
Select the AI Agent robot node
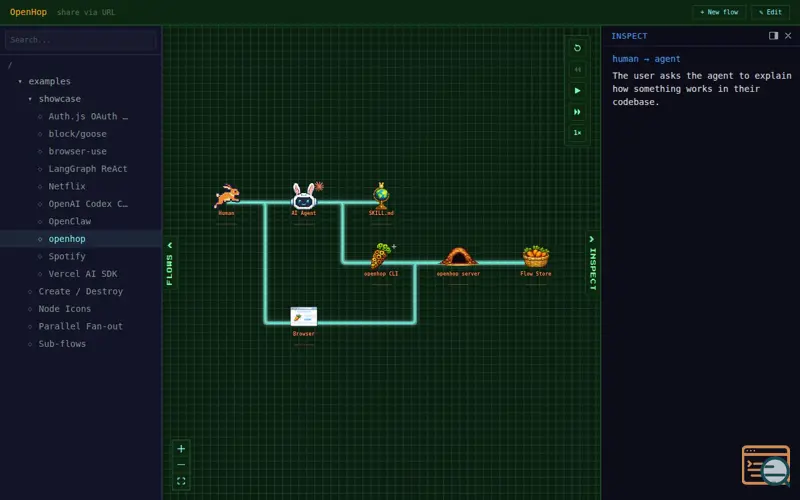[304, 196]
